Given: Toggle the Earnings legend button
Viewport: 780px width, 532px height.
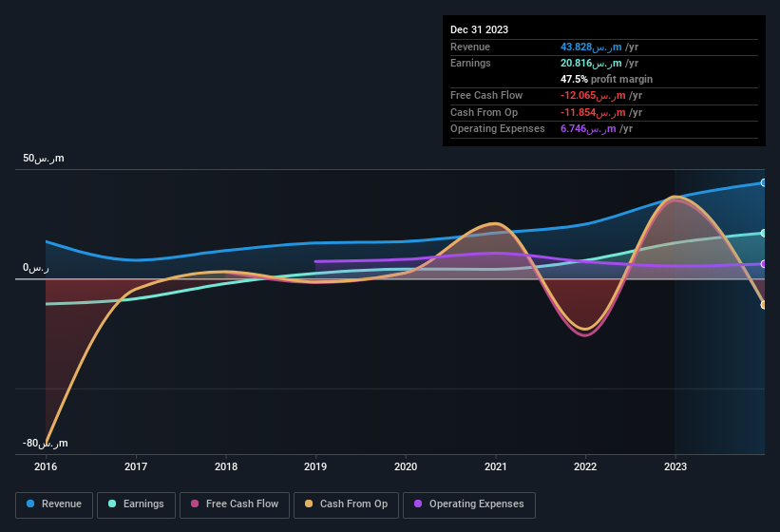Looking at the screenshot, I should (136, 504).
